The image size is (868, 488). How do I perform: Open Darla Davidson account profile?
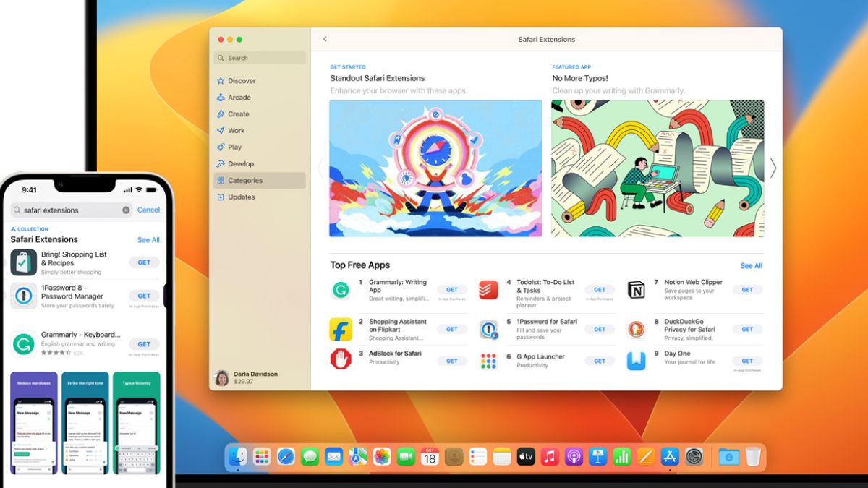tap(247, 378)
